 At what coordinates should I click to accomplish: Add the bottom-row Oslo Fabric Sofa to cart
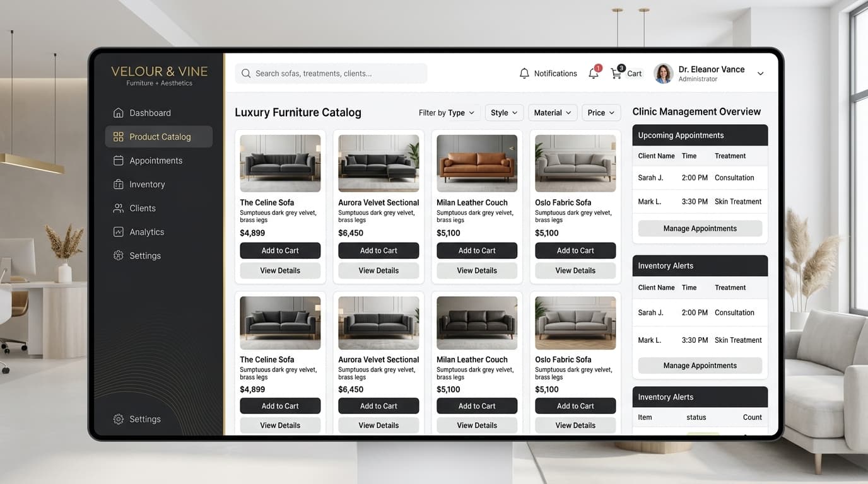[575, 406]
